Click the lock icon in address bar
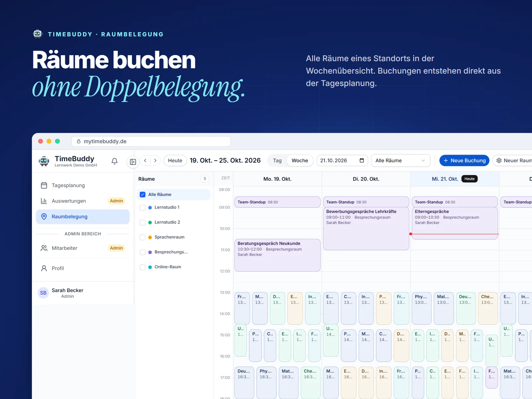532x399 pixels. (79, 141)
